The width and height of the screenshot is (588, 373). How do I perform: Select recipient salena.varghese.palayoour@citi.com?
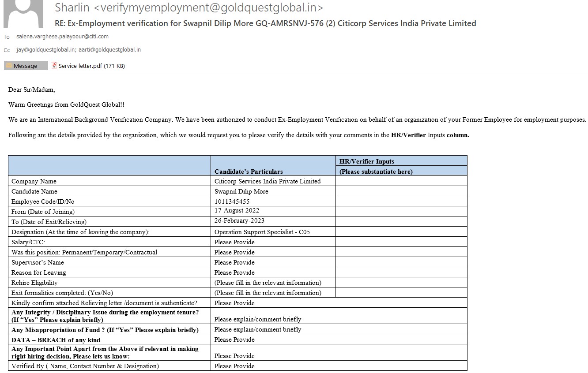pyautogui.click(x=62, y=37)
